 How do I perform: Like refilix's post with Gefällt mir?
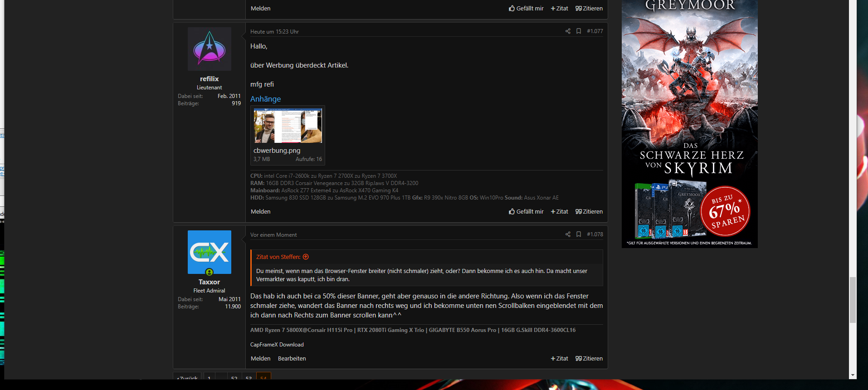pos(526,212)
